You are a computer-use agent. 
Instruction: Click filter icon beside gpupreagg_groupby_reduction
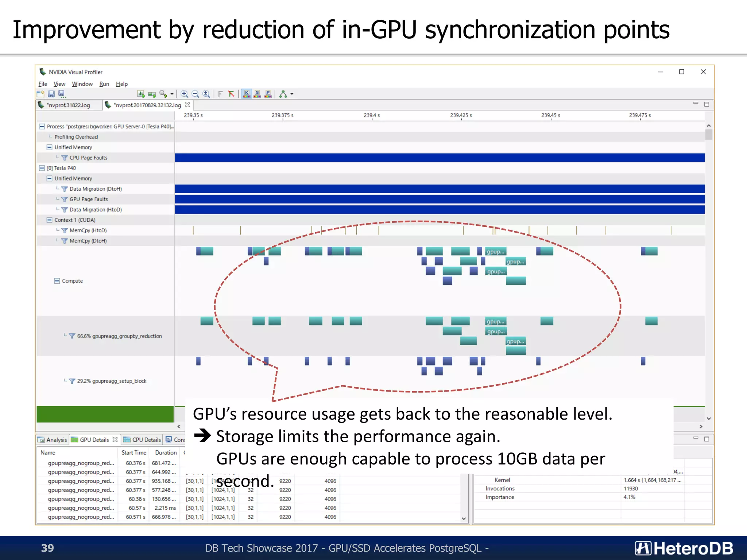(x=72, y=336)
